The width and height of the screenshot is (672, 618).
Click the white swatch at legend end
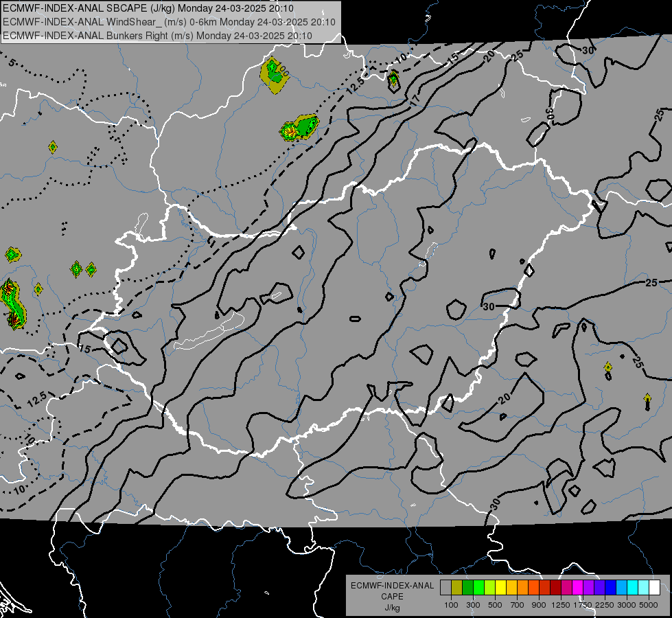pyautogui.click(x=655, y=588)
